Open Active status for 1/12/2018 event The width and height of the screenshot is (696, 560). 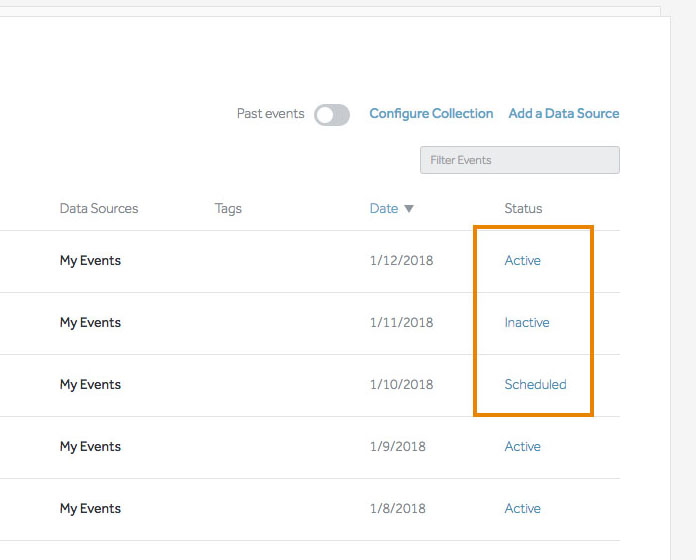click(x=522, y=261)
